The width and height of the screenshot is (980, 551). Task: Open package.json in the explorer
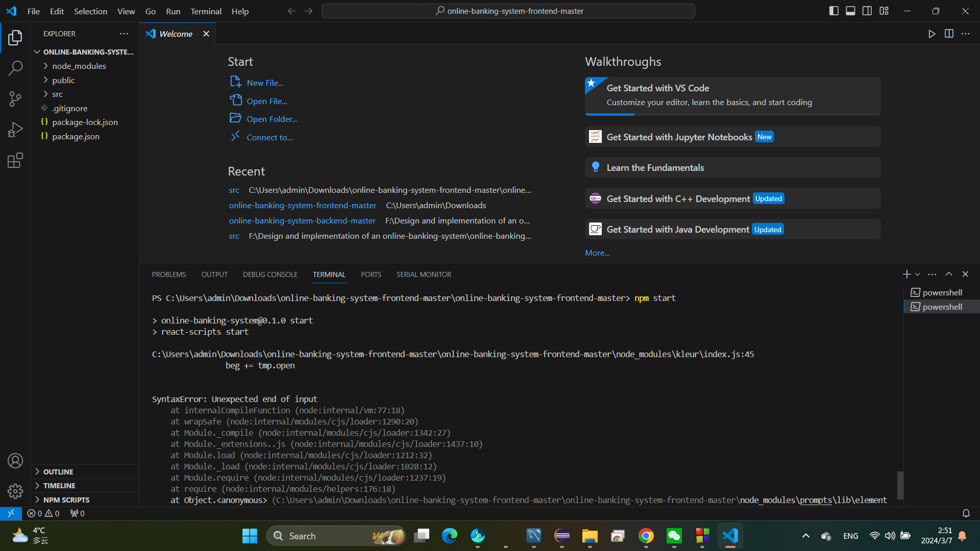click(x=76, y=136)
